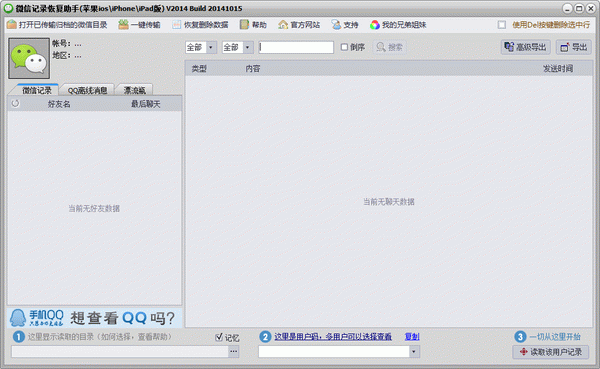Click the 类型 column header

[x=199, y=69]
